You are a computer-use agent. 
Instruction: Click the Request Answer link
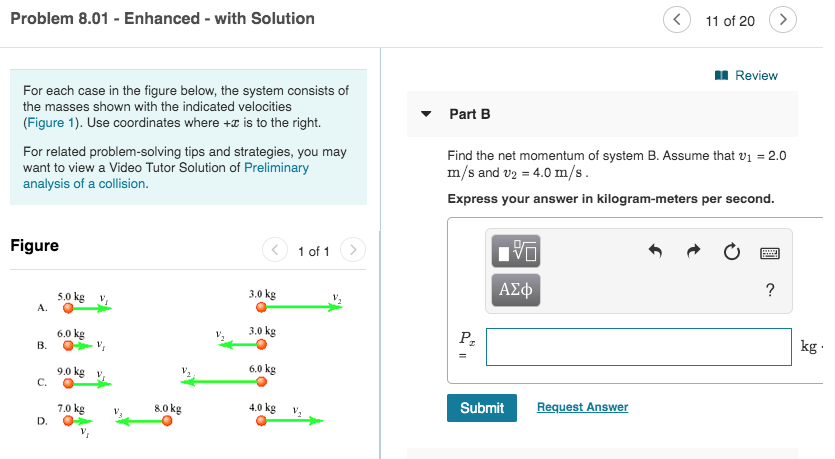(x=583, y=407)
